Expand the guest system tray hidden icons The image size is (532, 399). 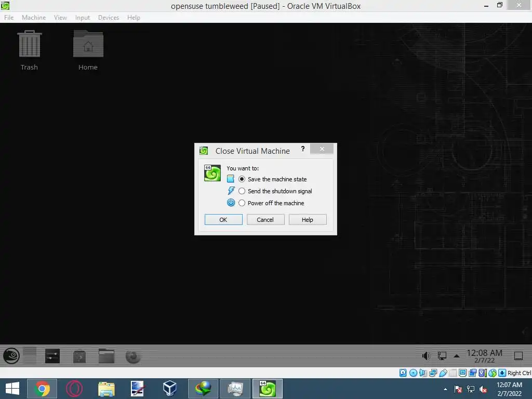[457, 356]
